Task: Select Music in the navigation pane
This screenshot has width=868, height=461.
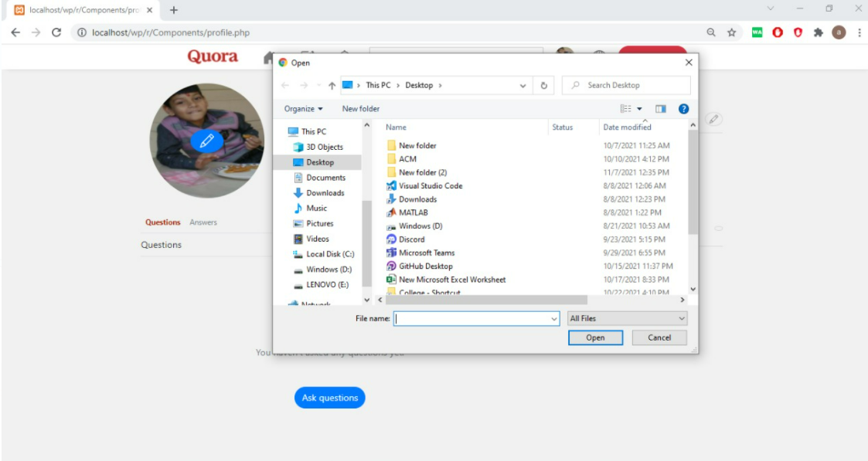Action: [309, 208]
